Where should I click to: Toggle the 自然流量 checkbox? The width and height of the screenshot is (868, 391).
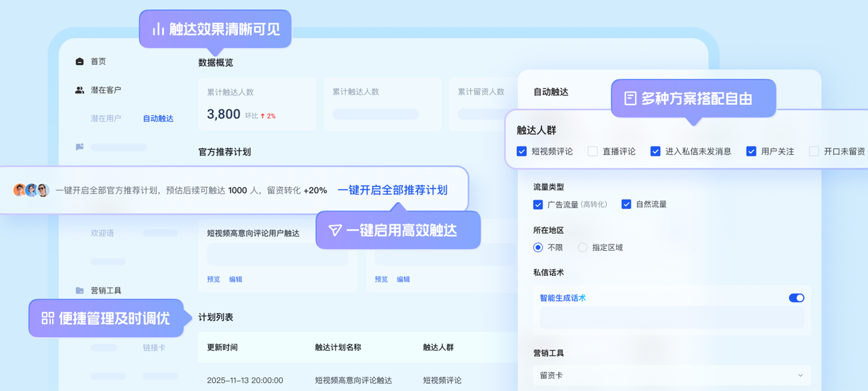click(627, 205)
